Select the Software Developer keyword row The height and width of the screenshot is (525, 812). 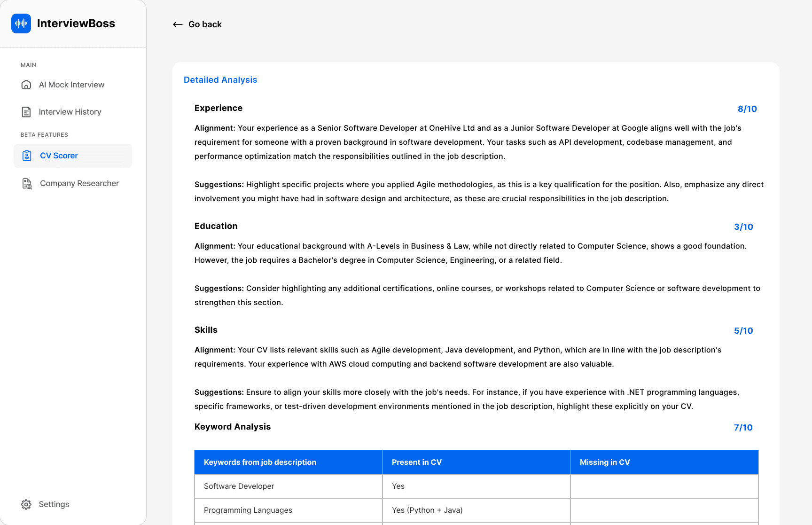click(239, 486)
